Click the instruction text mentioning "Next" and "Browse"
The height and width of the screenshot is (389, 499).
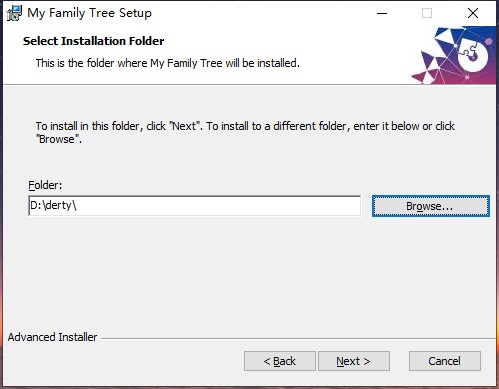tap(245, 132)
